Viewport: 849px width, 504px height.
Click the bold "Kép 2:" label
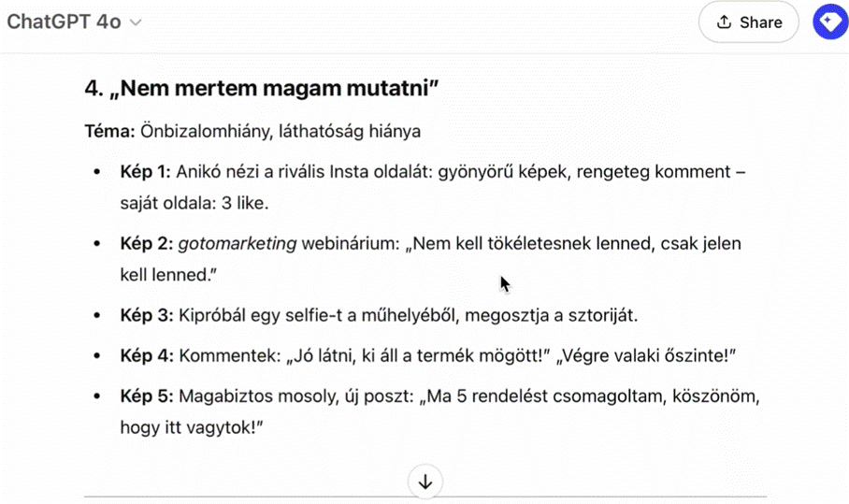pyautogui.click(x=147, y=244)
